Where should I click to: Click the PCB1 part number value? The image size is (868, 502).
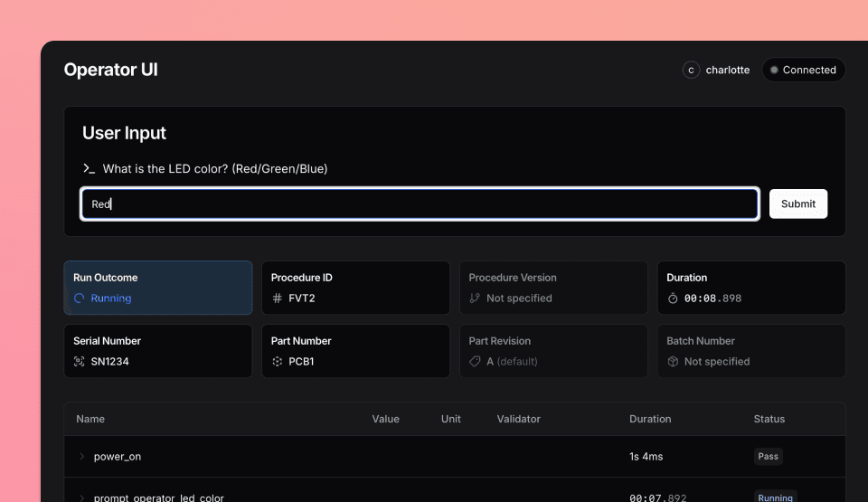click(x=301, y=361)
